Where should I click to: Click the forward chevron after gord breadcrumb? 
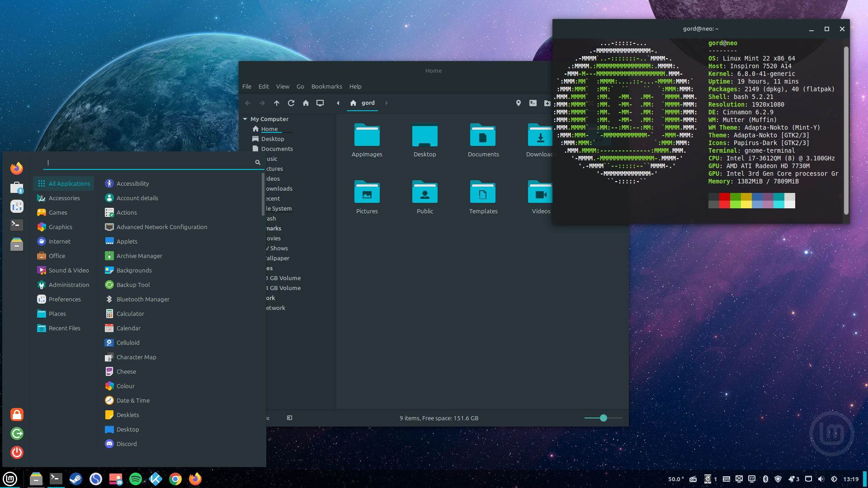click(x=387, y=103)
